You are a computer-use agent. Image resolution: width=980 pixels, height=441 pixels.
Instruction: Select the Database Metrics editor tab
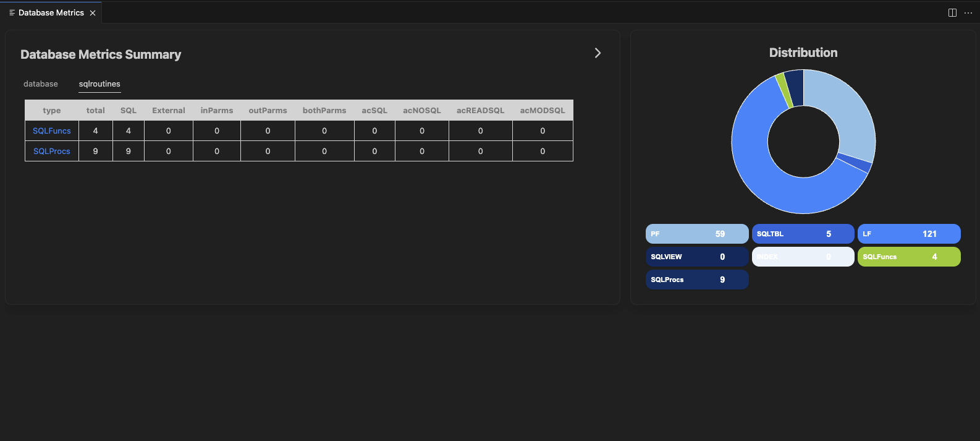[51, 13]
